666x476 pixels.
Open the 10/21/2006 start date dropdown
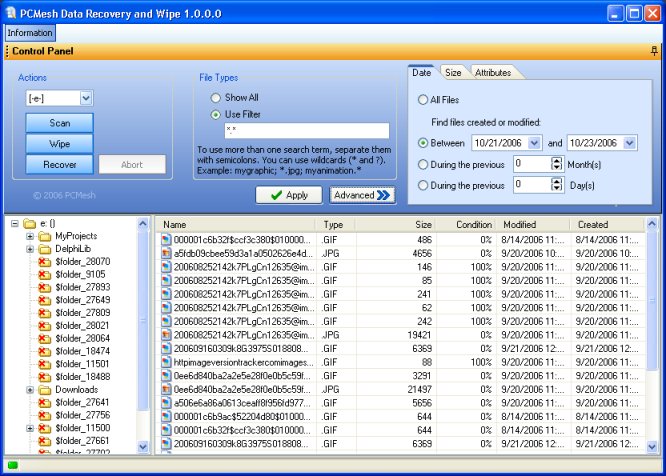[534, 143]
